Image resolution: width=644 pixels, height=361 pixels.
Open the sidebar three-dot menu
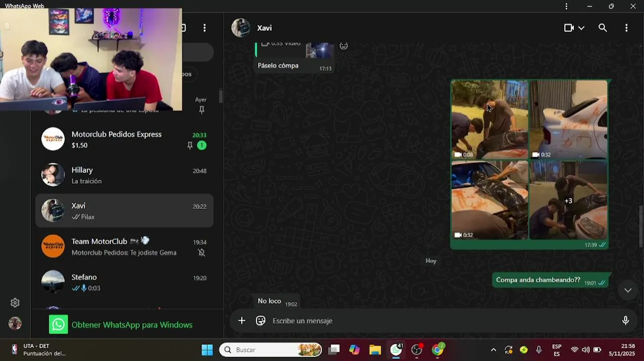pyautogui.click(x=205, y=28)
